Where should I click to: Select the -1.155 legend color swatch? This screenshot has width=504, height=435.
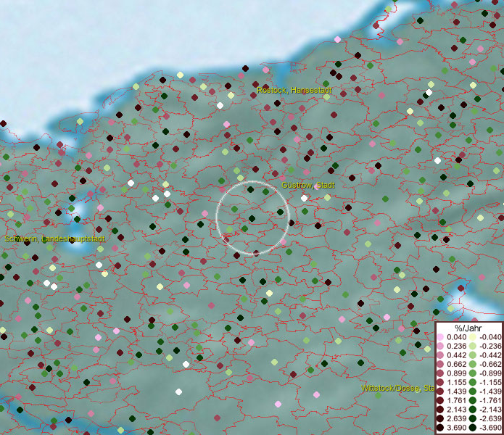click(473, 382)
